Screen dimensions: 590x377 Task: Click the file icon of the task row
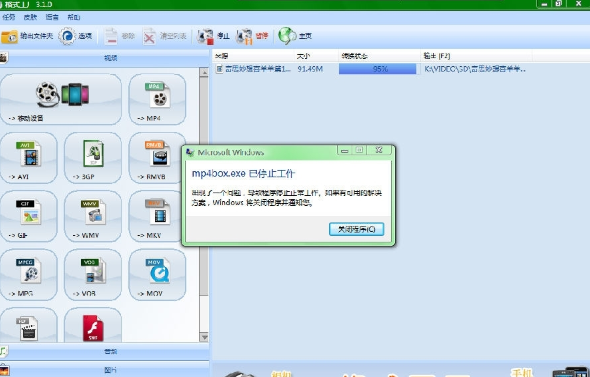pyautogui.click(x=219, y=69)
